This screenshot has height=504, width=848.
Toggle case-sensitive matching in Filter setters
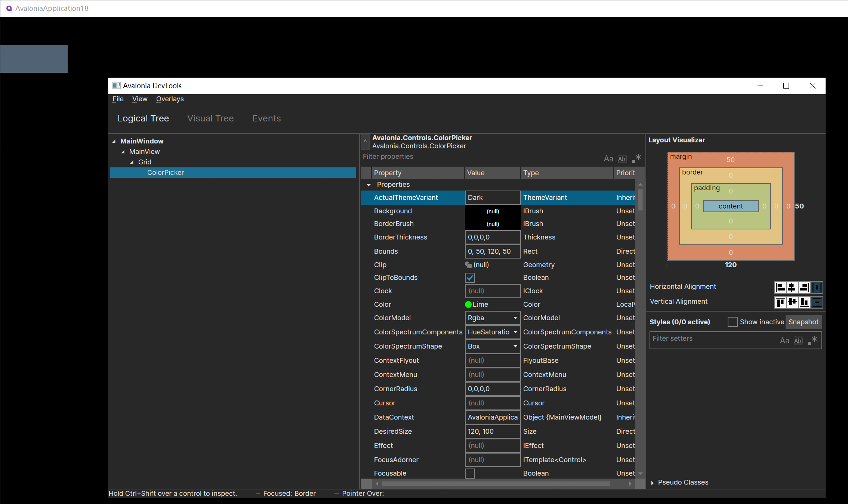784,340
